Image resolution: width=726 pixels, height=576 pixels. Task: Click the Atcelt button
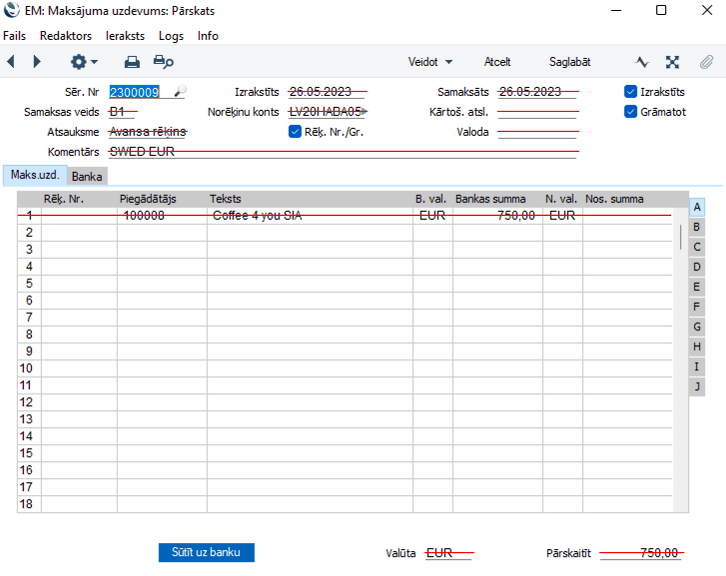coord(497,62)
